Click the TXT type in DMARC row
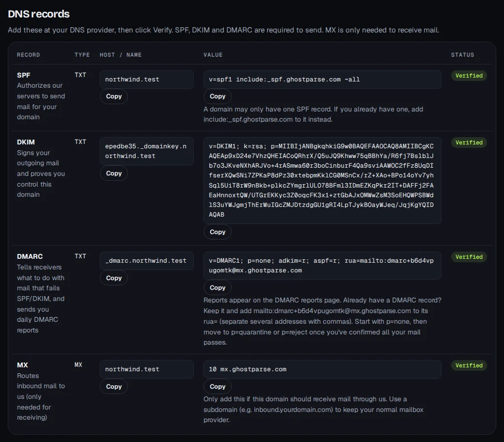 pyautogui.click(x=80, y=256)
